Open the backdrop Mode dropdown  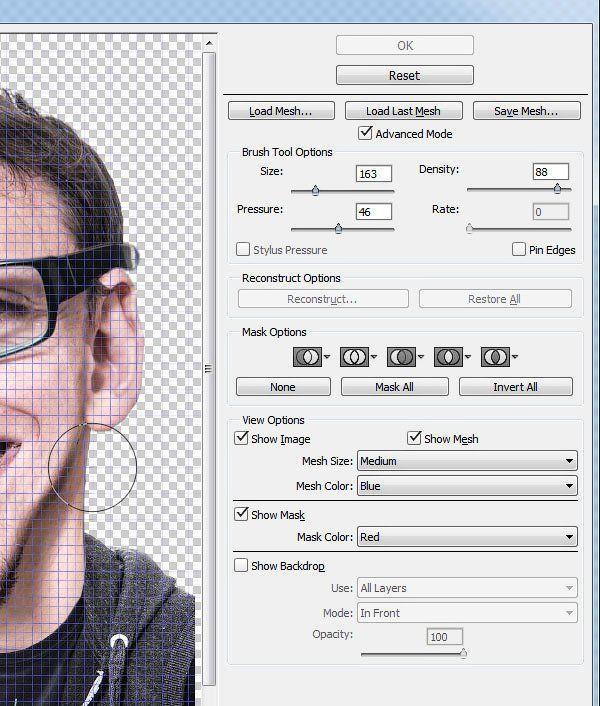coord(467,613)
